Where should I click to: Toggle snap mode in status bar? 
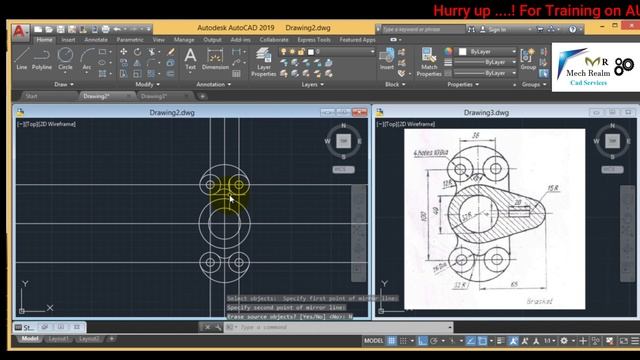(x=403, y=341)
